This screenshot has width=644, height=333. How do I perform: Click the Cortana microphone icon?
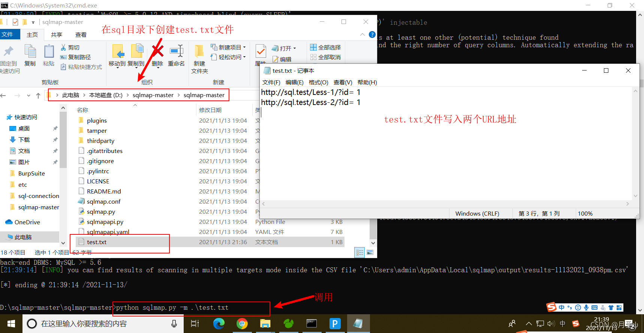[x=174, y=323]
